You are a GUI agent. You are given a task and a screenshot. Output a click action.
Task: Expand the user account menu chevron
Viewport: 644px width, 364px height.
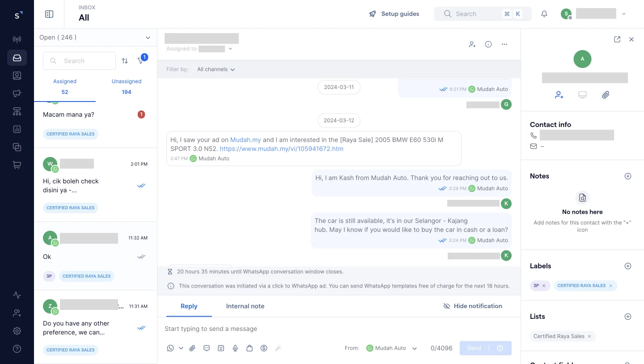pyautogui.click(x=624, y=14)
